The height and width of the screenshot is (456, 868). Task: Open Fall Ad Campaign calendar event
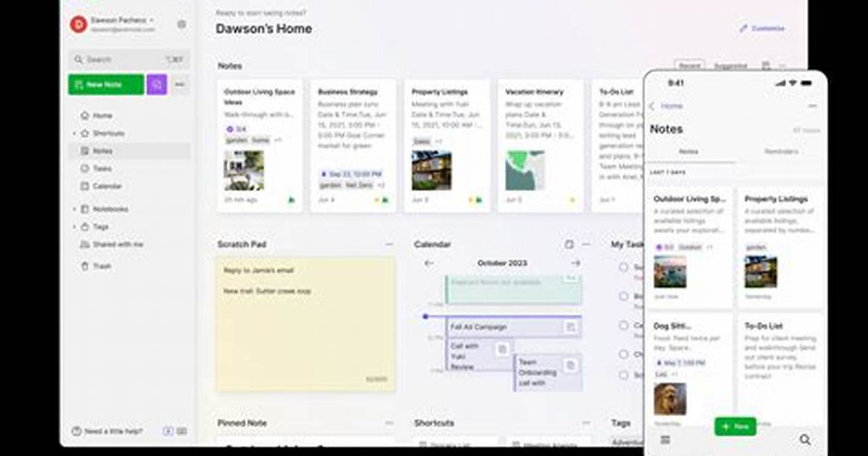pyautogui.click(x=513, y=327)
